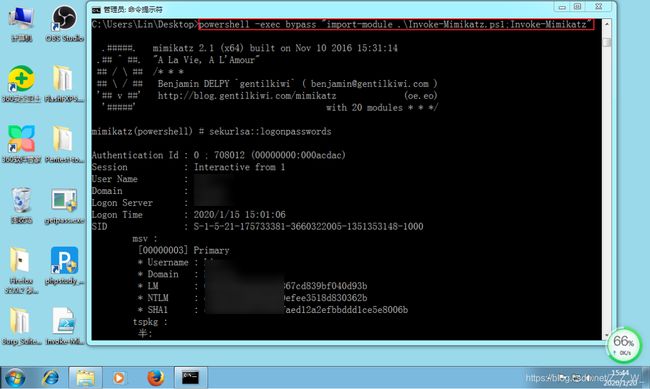Click the SID value 'S-1-5-21-175733381...'
Viewport: 650px width, 389px height.
(308, 227)
